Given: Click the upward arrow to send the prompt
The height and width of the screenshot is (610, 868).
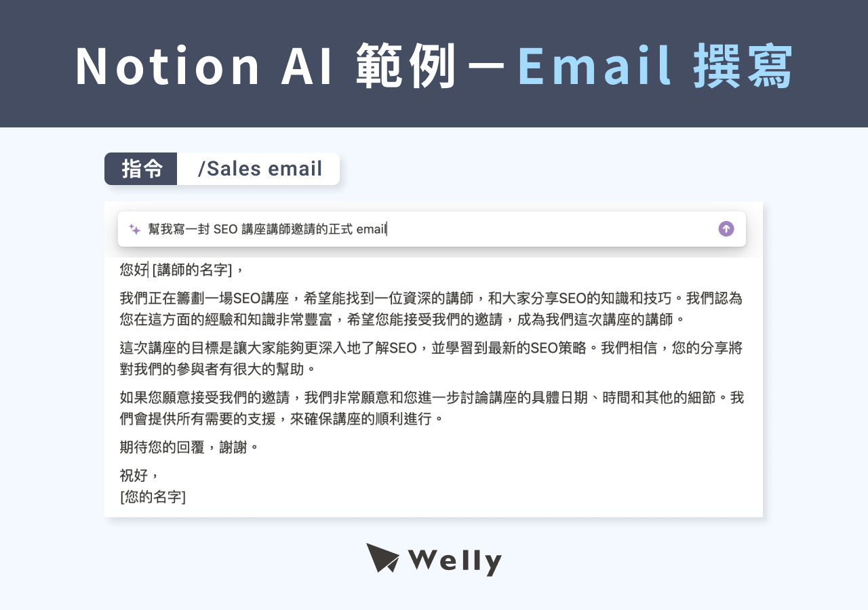Looking at the screenshot, I should 725,228.
